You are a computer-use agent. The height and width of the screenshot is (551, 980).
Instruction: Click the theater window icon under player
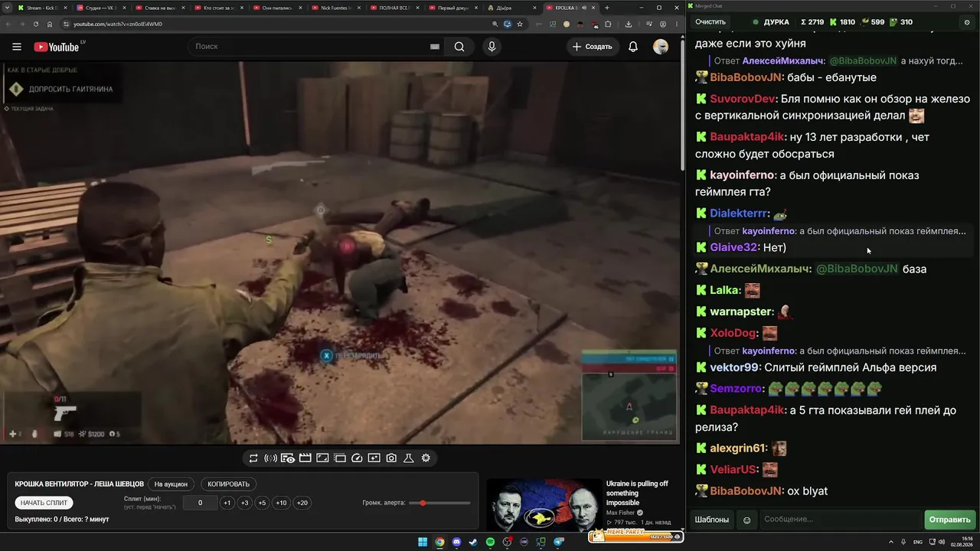[x=339, y=458]
